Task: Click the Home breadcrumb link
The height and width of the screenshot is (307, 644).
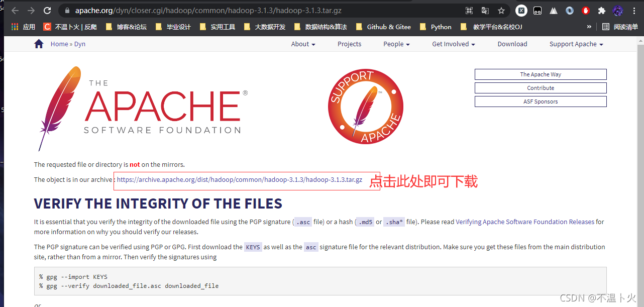Action: click(59, 44)
